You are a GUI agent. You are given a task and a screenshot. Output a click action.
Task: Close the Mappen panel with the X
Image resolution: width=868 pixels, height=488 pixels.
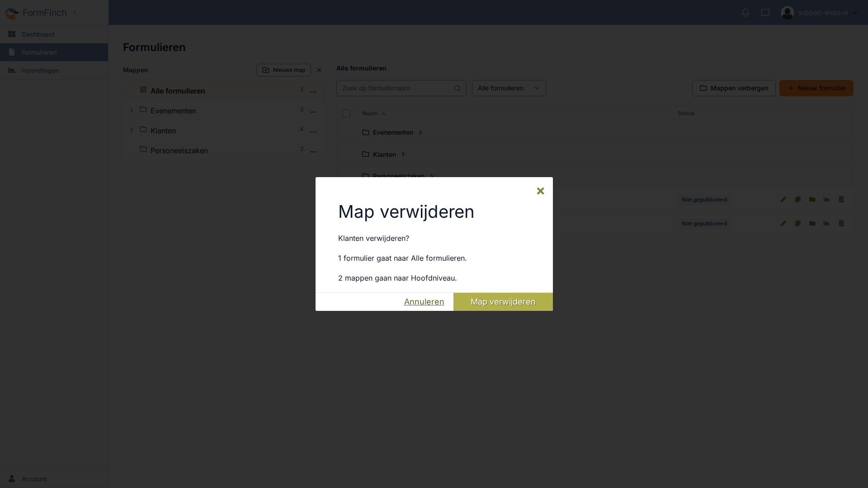[x=319, y=70]
